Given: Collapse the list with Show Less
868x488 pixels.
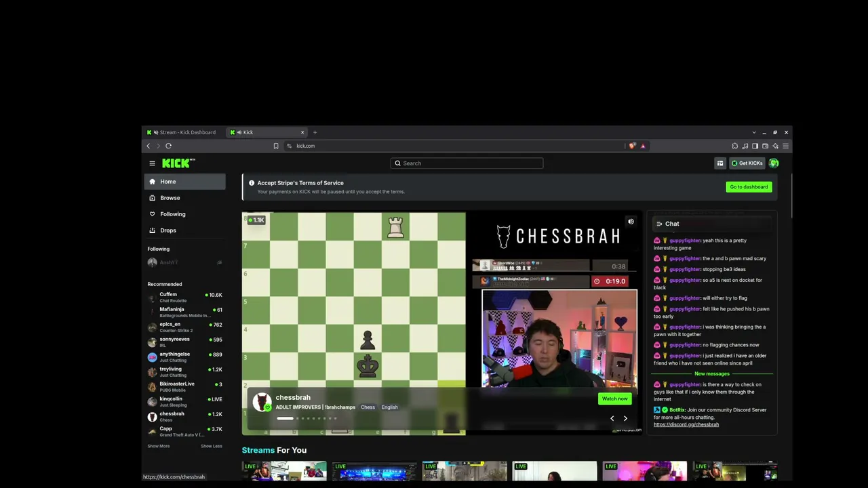Looking at the screenshot, I should [212, 446].
